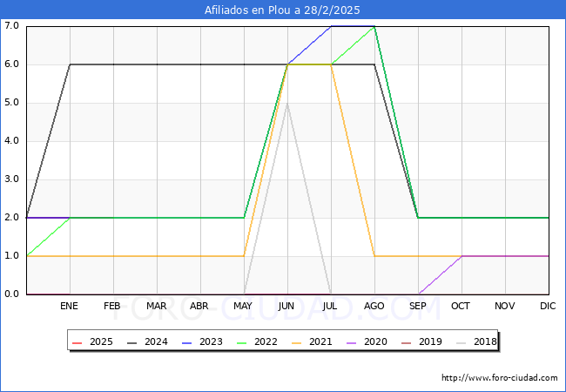
Task: Click the AGO month axis label
Action: coord(374,306)
